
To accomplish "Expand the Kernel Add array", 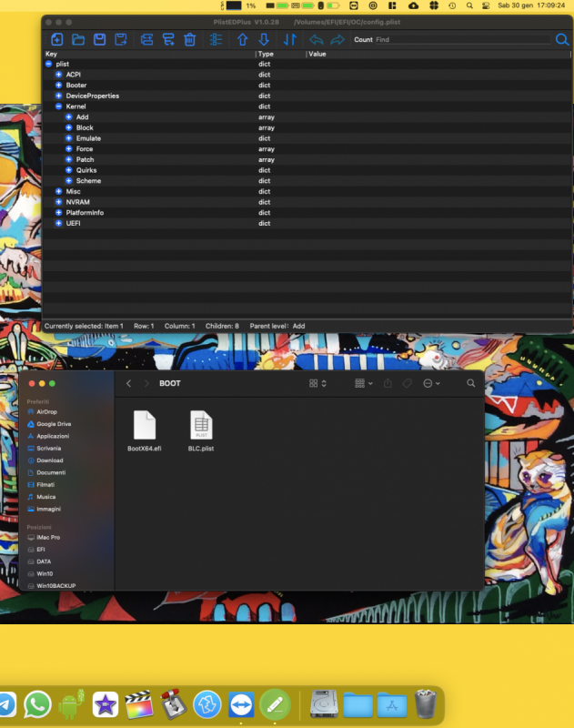I will click(68, 117).
